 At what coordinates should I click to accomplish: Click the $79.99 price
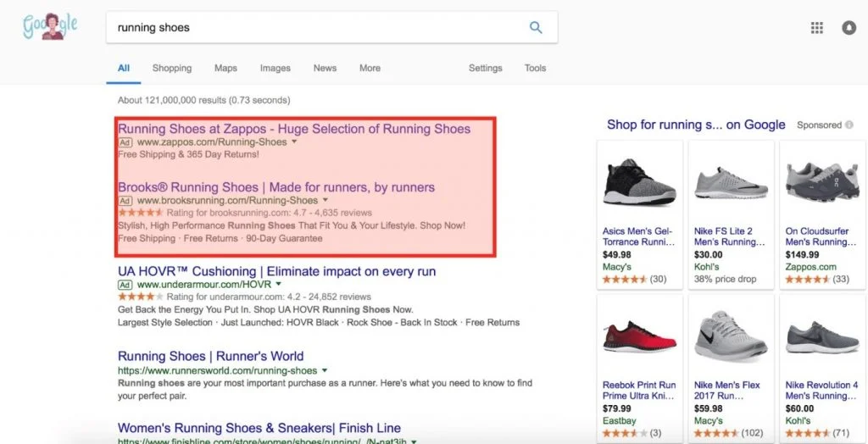(x=617, y=408)
